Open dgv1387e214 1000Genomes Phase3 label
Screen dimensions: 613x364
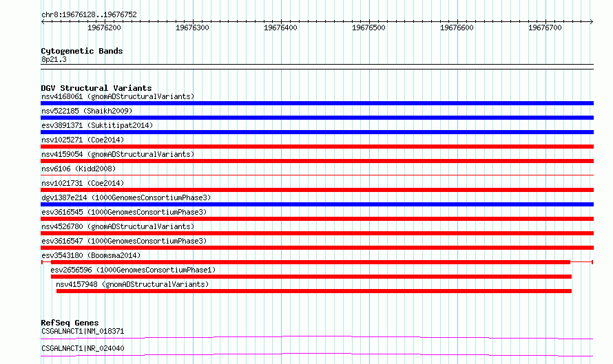pyautogui.click(x=126, y=197)
